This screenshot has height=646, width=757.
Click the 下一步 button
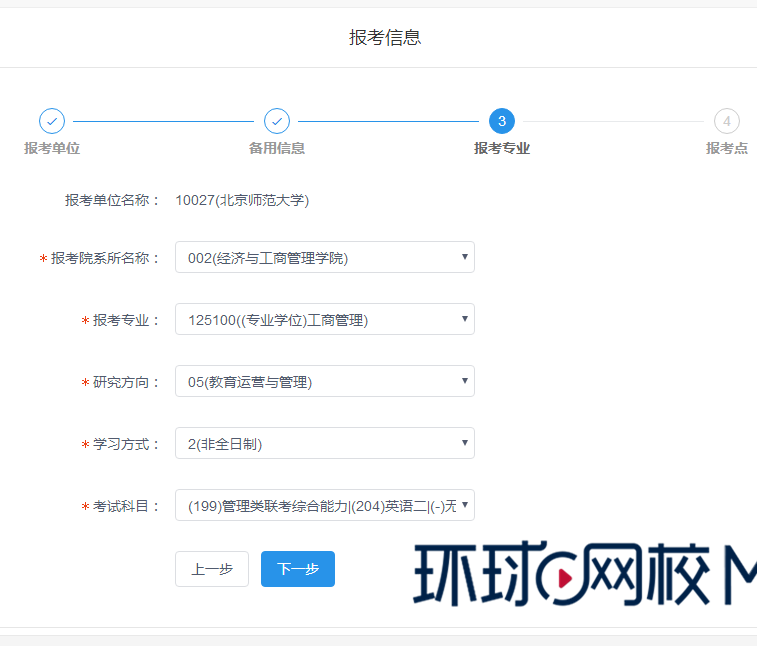click(x=298, y=569)
